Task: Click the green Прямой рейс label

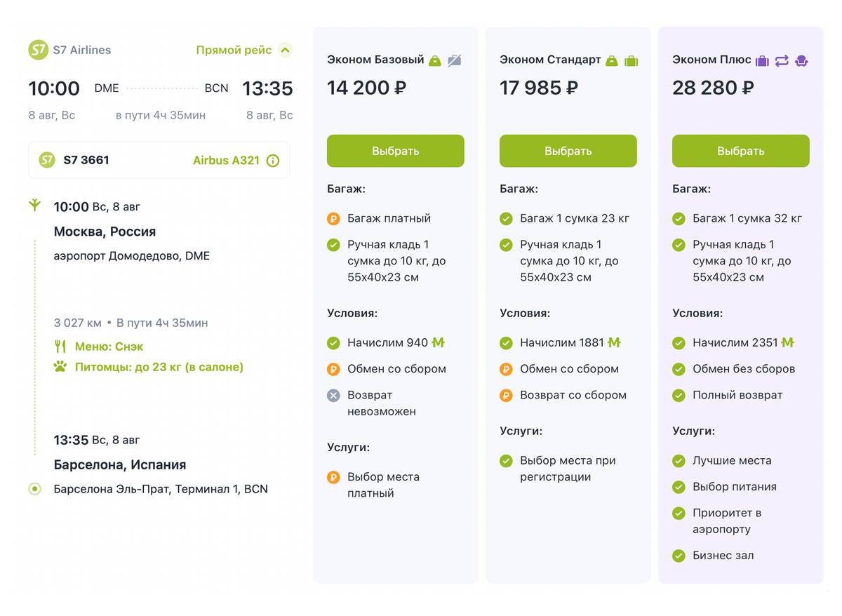Action: coord(234,50)
